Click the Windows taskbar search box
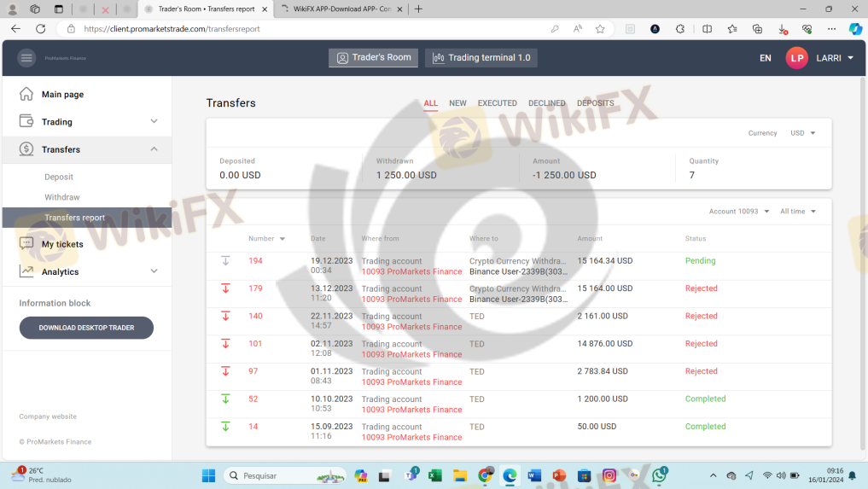 (x=285, y=475)
